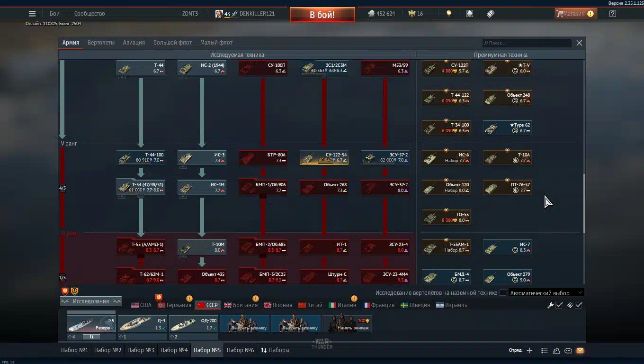Select the Британия nation
644x364 pixels.
coord(241,305)
